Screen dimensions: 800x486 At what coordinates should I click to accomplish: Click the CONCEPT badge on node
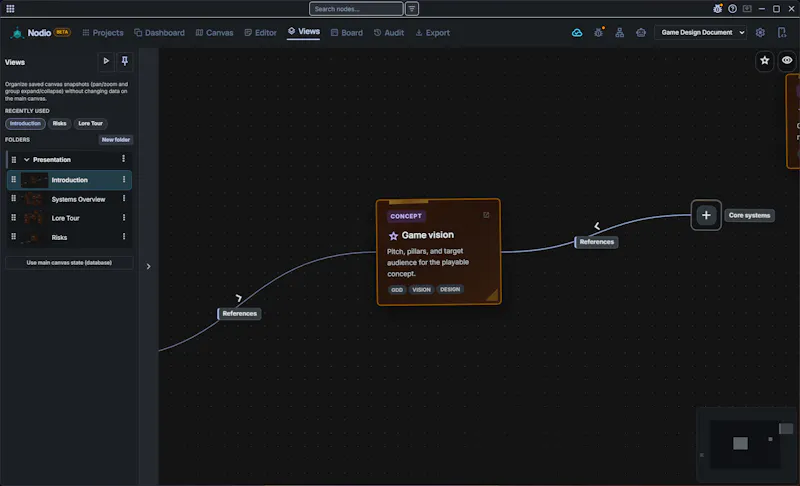click(x=406, y=216)
